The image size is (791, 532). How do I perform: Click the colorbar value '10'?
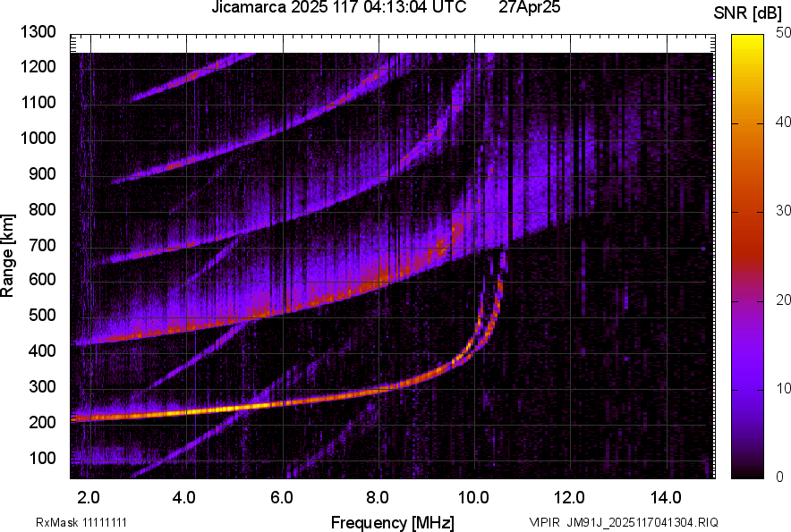pyautogui.click(x=783, y=388)
